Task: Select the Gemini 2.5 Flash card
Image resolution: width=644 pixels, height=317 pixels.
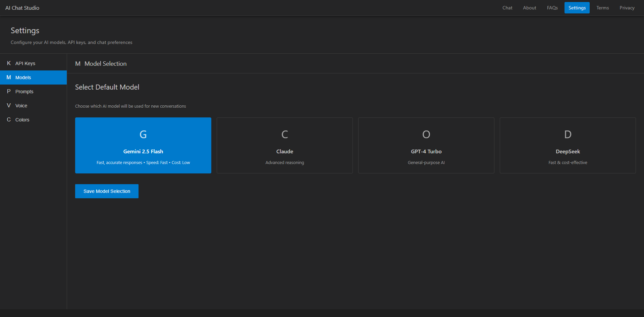Action: click(x=143, y=145)
